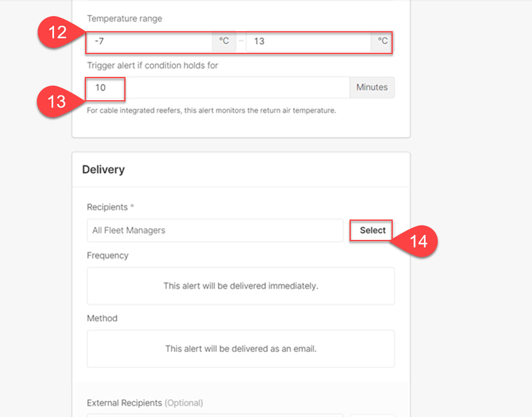Click the 'Trigger alert if condition holds for' label

pyautogui.click(x=152, y=65)
